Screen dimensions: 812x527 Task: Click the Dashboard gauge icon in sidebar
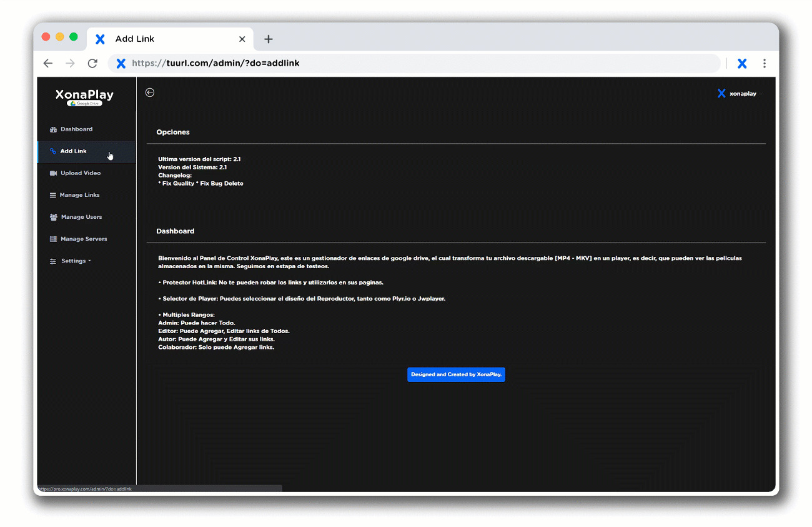point(53,129)
